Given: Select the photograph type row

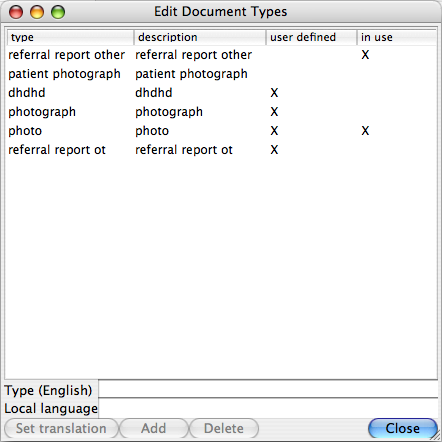Looking at the screenshot, I should [221, 112].
